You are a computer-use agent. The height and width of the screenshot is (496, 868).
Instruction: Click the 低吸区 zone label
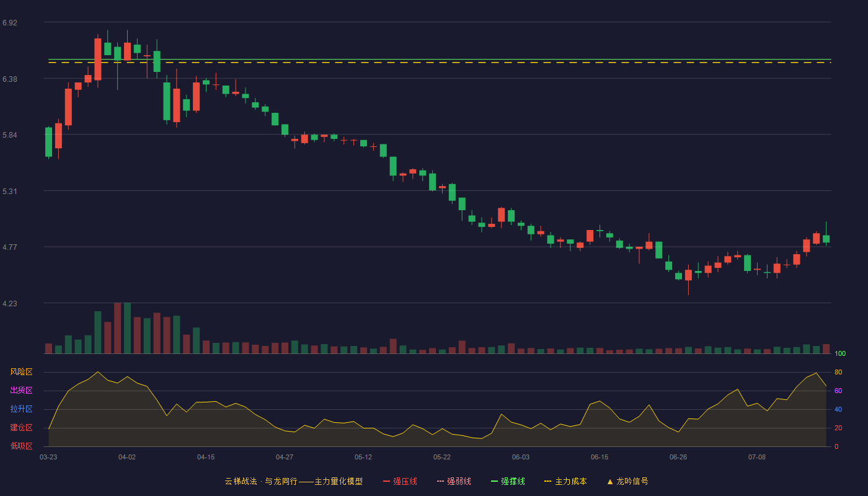point(21,446)
